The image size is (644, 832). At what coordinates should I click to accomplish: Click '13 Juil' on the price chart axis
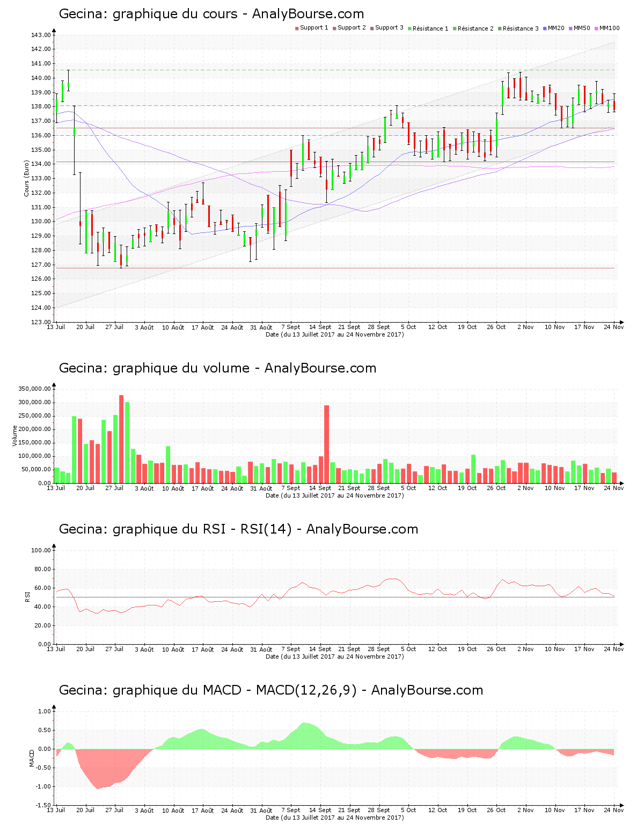coord(56,327)
